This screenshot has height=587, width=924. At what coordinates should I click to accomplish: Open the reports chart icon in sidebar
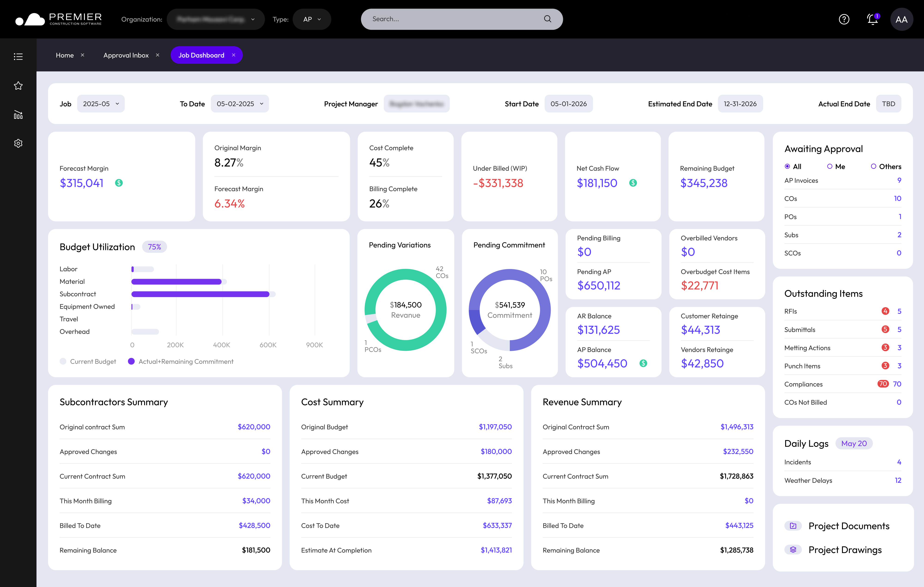tap(18, 114)
